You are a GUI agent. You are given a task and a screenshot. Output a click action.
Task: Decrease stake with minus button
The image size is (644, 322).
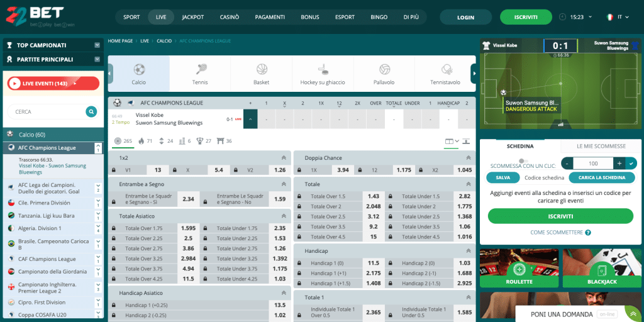567,164
